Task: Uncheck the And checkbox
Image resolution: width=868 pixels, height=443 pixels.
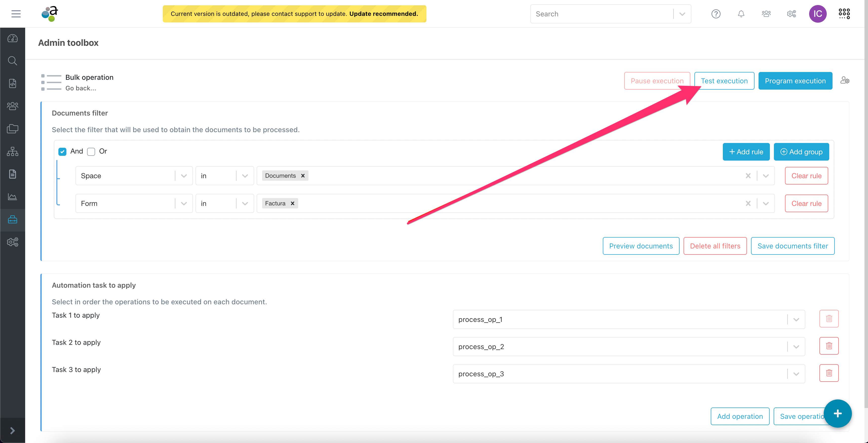Action: pyautogui.click(x=62, y=151)
